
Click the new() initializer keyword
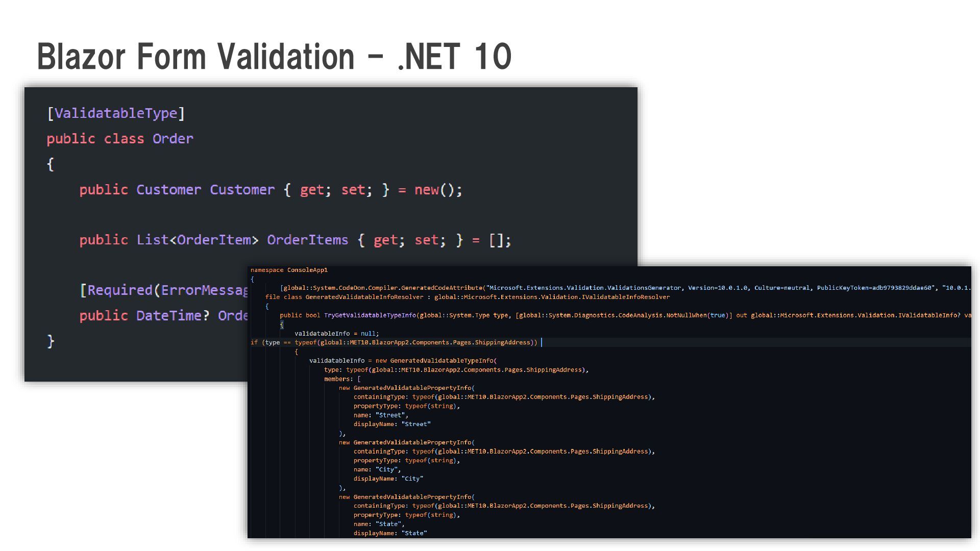[x=426, y=190]
